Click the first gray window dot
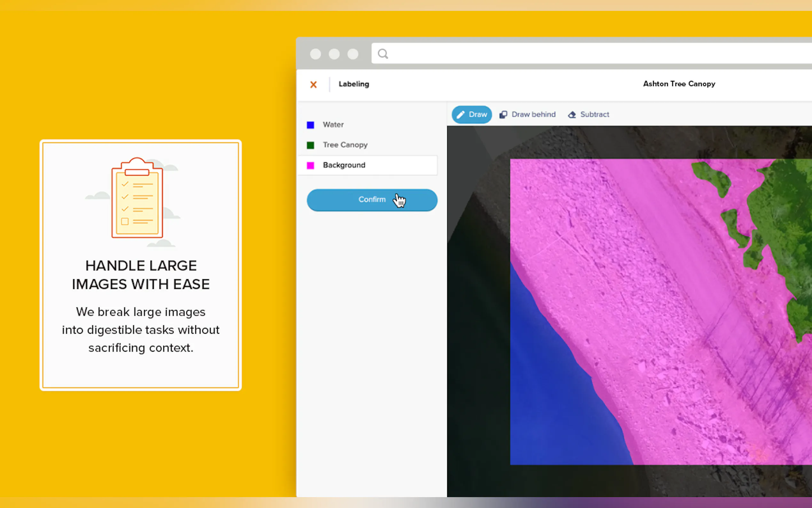Screen dimensions: 812x508 [315, 54]
